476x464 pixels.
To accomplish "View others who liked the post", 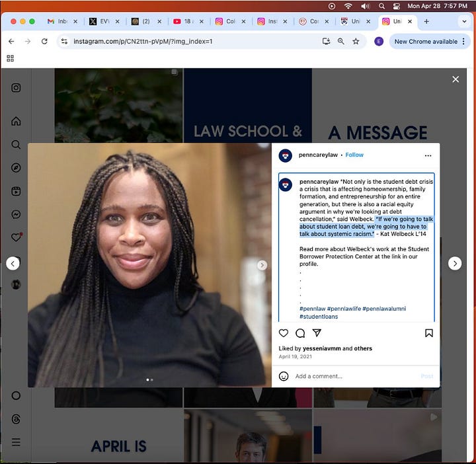I will click(363, 348).
